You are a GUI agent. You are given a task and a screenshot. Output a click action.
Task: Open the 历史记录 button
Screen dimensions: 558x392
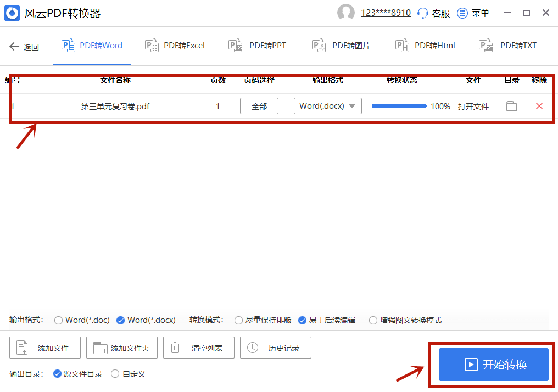point(276,348)
